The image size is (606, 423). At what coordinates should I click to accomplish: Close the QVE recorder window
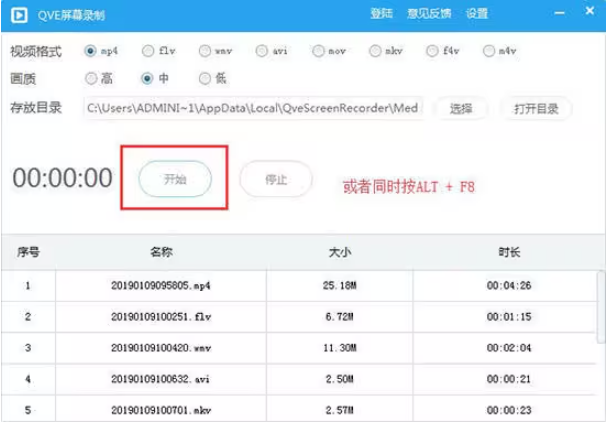[590, 11]
